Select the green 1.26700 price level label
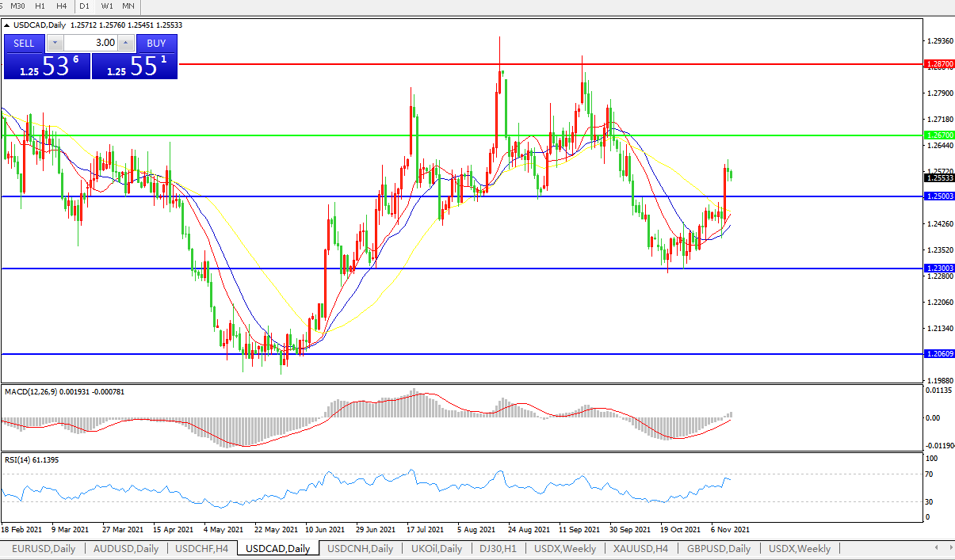 click(x=939, y=135)
